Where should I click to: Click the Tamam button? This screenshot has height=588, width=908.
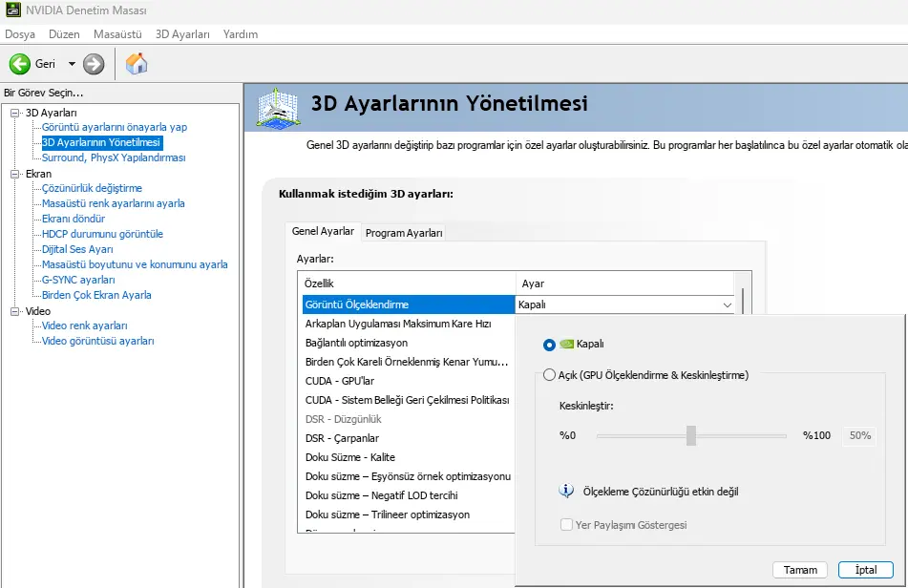[x=800, y=570]
